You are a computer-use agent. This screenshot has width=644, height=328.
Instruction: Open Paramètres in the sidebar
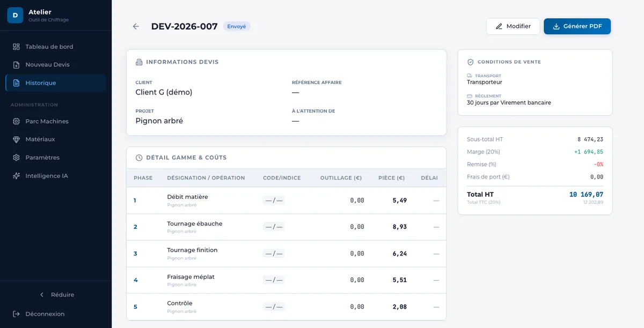pyautogui.click(x=56, y=158)
